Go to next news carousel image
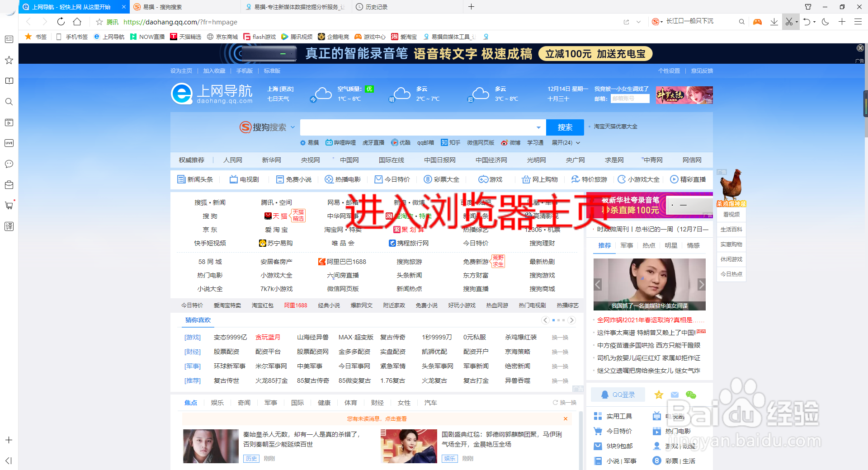 pos(701,284)
